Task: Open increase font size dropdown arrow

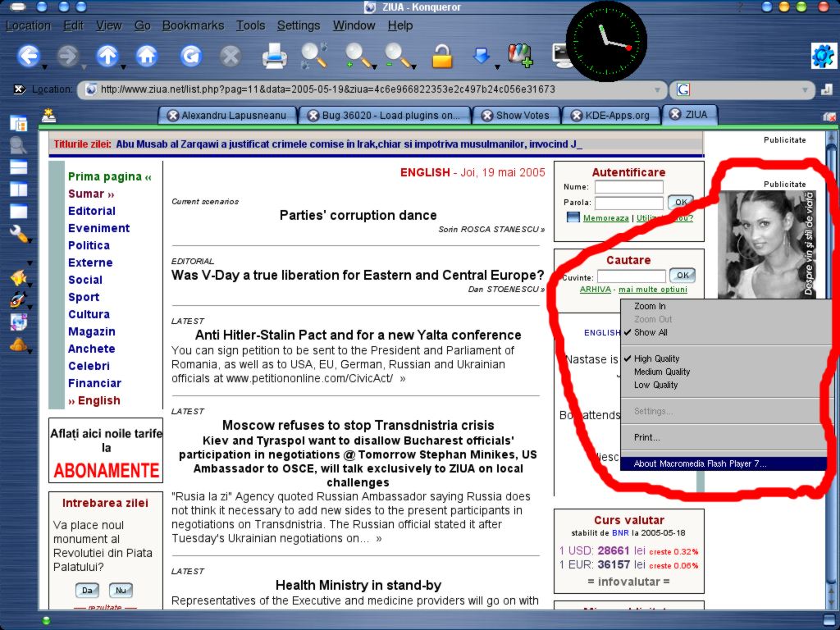Action: click(x=374, y=67)
